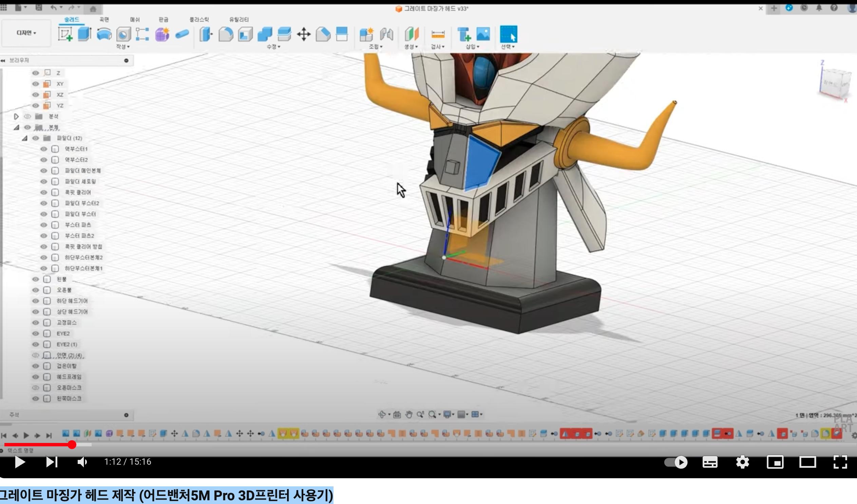Toggle YouTube subtitles button

[710, 462]
